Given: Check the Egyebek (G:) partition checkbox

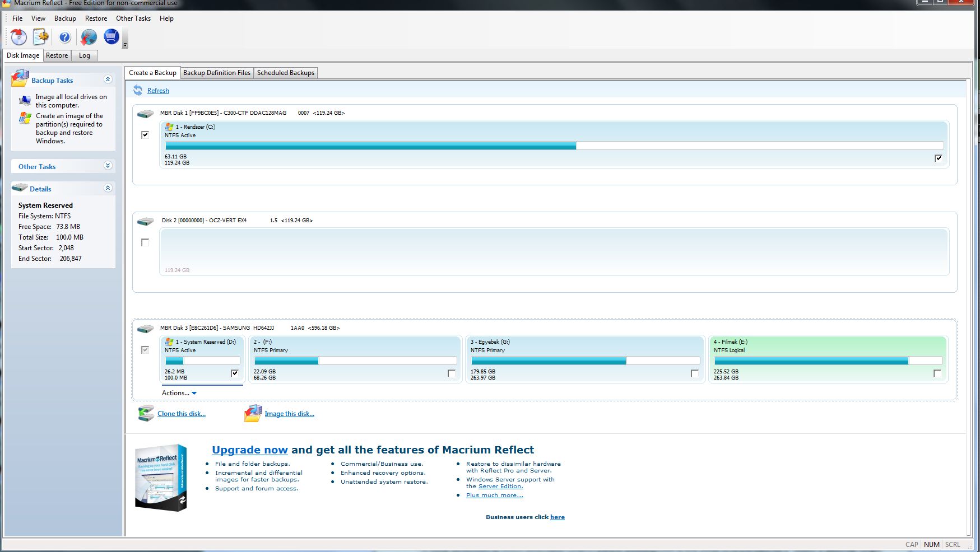Looking at the screenshot, I should click(695, 373).
